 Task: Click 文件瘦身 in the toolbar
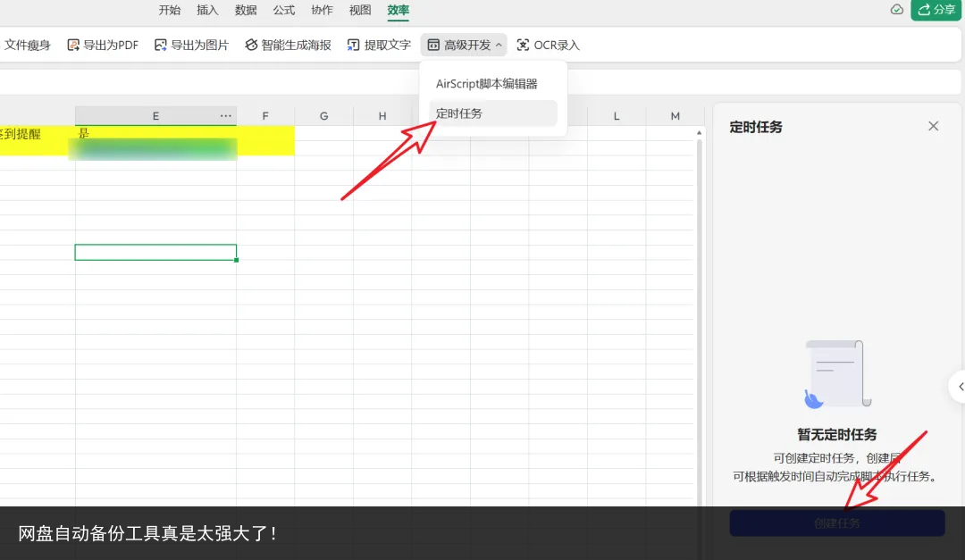coord(28,45)
